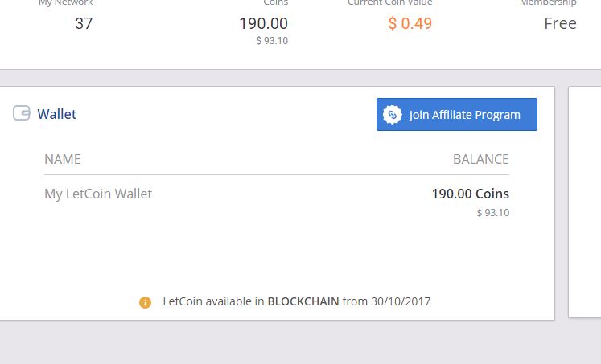Click the NAME column header
The height and width of the screenshot is (364, 601).
63,159
